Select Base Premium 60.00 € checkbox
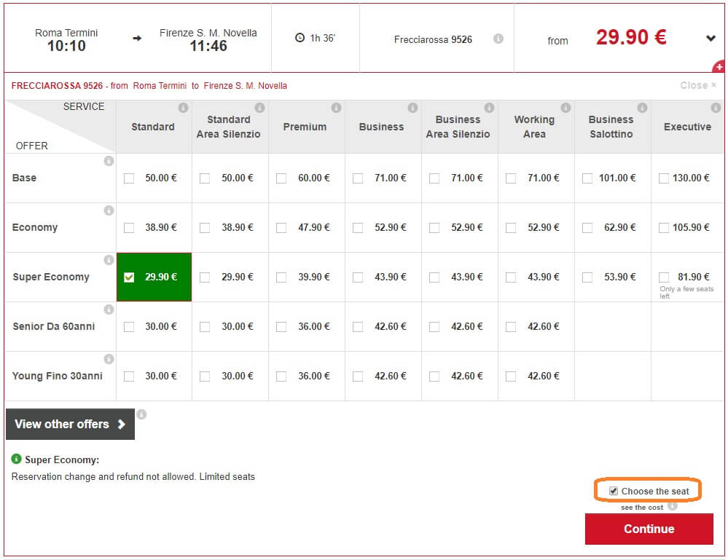Screen dimensions: 728x560 point(281,178)
